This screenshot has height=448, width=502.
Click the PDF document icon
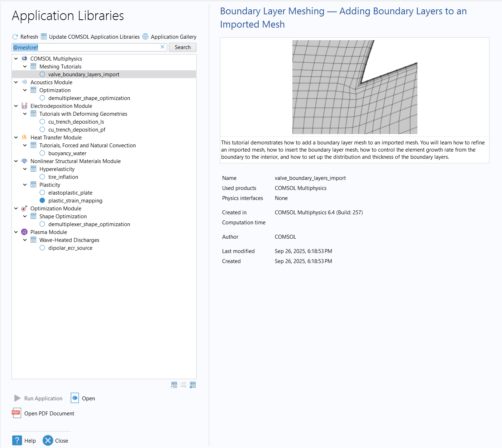(16, 413)
